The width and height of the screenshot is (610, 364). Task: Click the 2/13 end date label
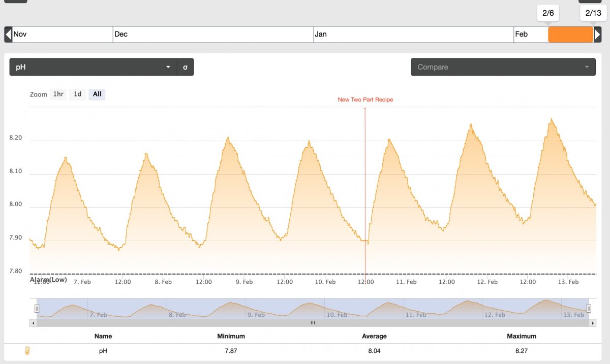pos(593,13)
